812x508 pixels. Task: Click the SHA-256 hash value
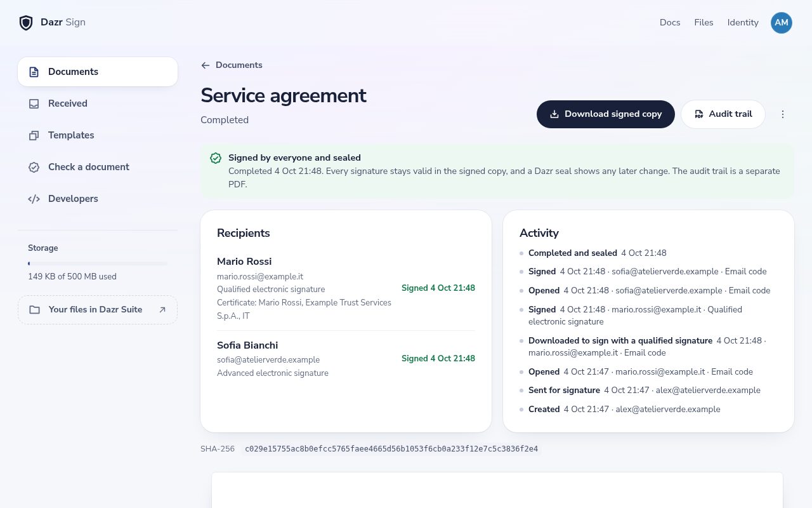(x=391, y=449)
